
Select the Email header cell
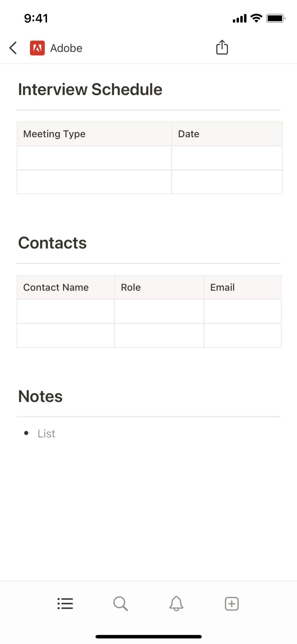(x=242, y=287)
